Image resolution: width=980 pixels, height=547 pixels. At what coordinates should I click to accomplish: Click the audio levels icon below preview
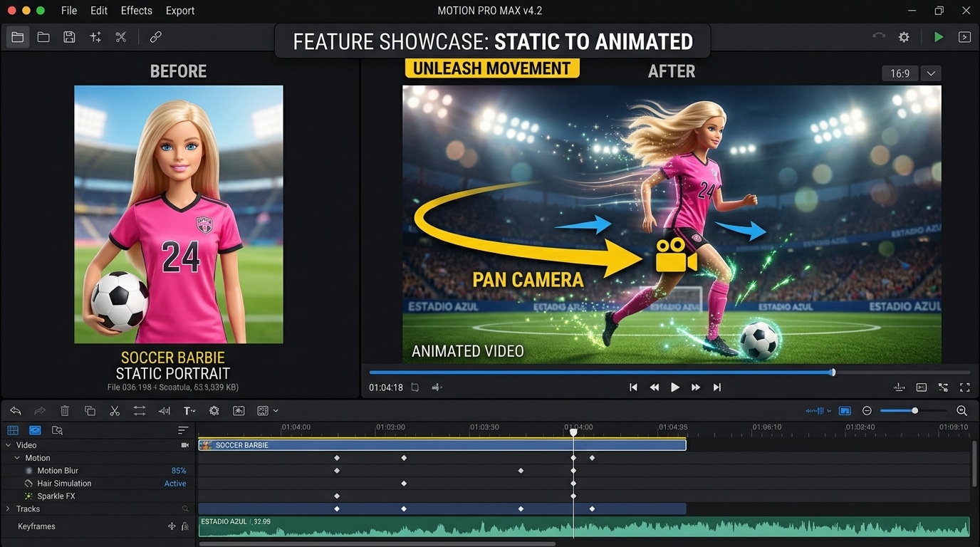point(900,387)
